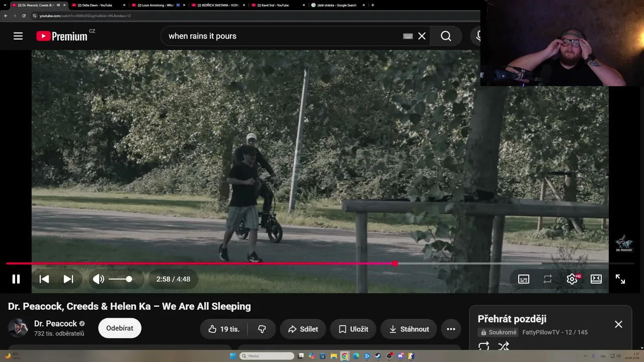Adjust the volume slider
Screen dimensions: 644x362
(x=121, y=279)
